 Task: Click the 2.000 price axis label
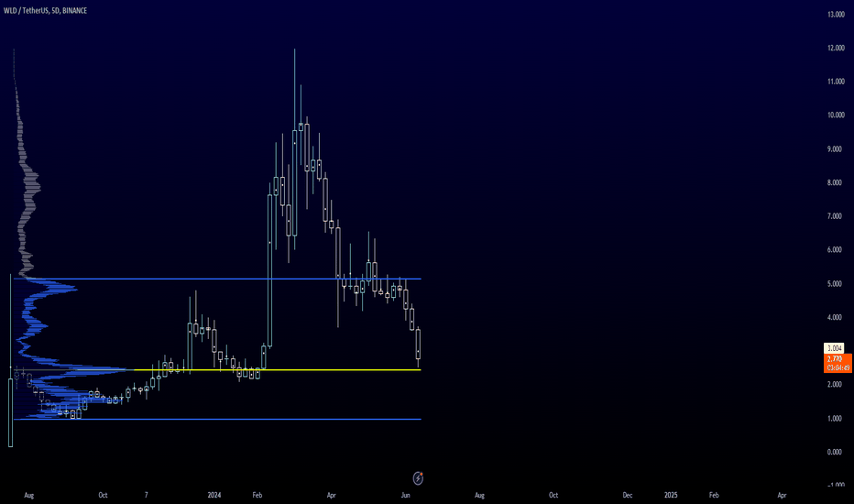coord(835,385)
